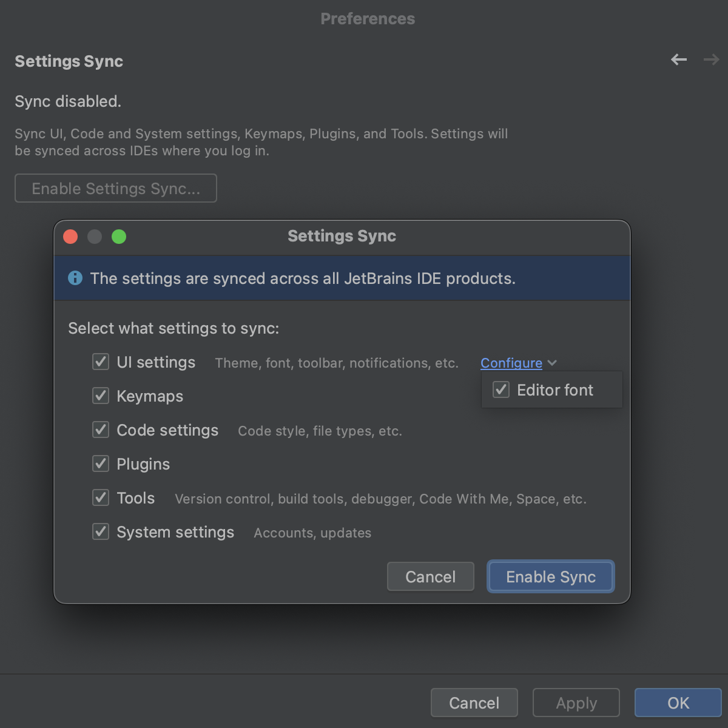Screen dimensions: 728x728
Task: Disable the Tools sync option
Action: (101, 497)
